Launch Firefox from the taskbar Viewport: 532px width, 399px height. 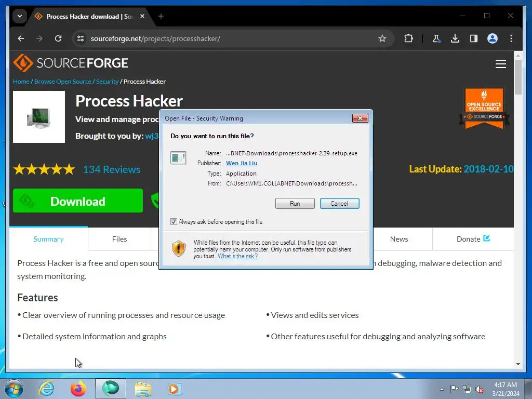point(78,389)
